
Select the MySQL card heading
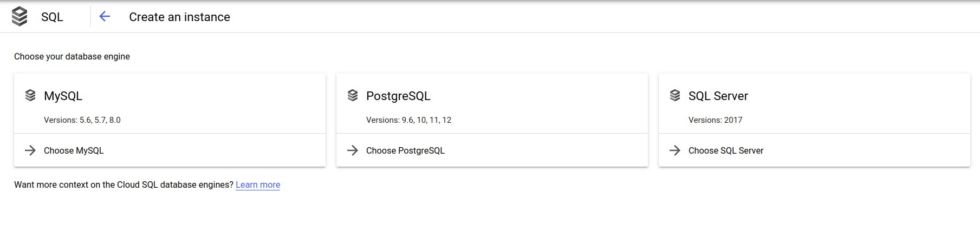click(63, 96)
